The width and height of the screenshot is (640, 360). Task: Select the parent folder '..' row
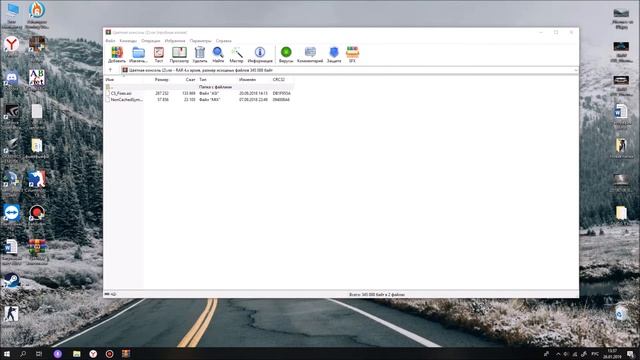pos(199,87)
